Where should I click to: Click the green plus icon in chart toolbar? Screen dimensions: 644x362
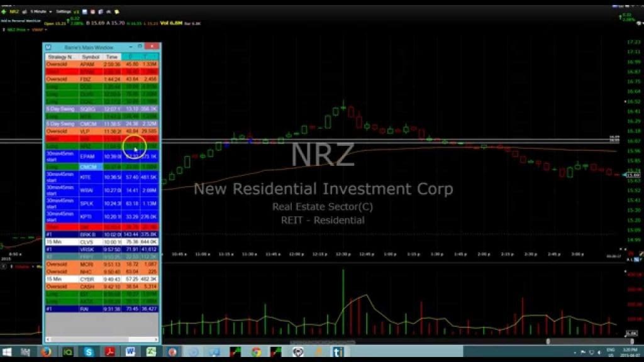[x=4, y=12]
